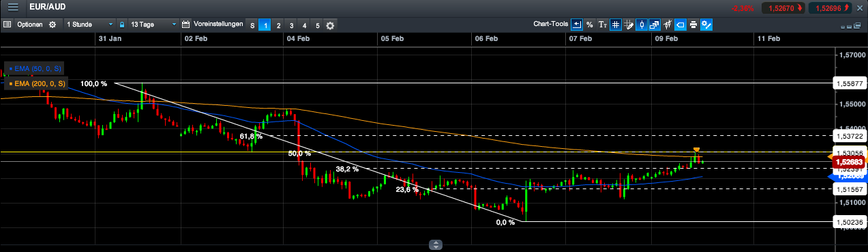Click the Voreinstellungen label
Image resolution: width=868 pixels, height=252 pixels.
219,25
